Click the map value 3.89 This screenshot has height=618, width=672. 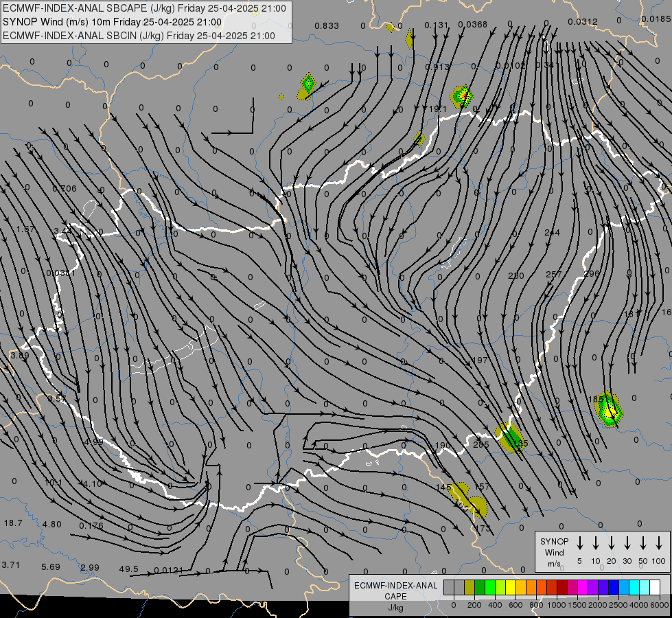pos(20,355)
